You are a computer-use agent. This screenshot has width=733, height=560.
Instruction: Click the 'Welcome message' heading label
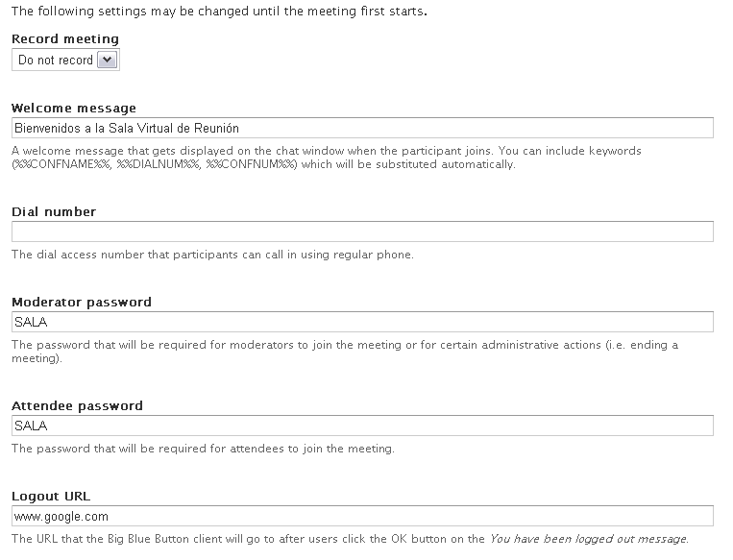74,108
